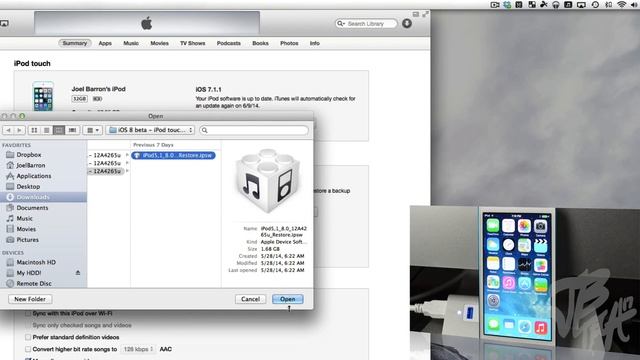Switch to the Books tab
This screenshot has height=360, width=640.
tap(260, 43)
